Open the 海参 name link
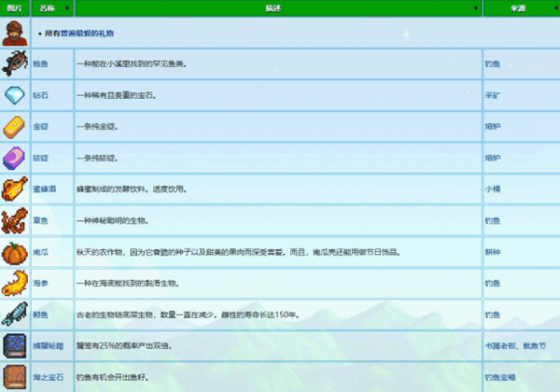560x392 pixels. [x=40, y=284]
